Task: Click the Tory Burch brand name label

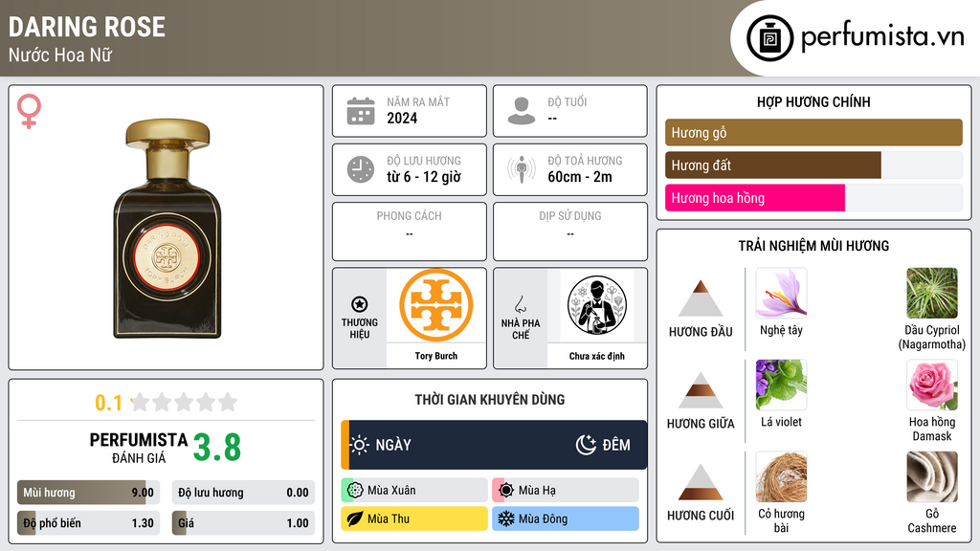Action: tap(436, 356)
